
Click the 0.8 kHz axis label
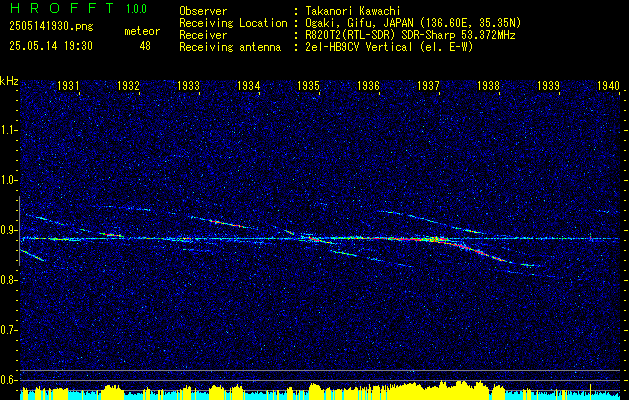point(8,280)
